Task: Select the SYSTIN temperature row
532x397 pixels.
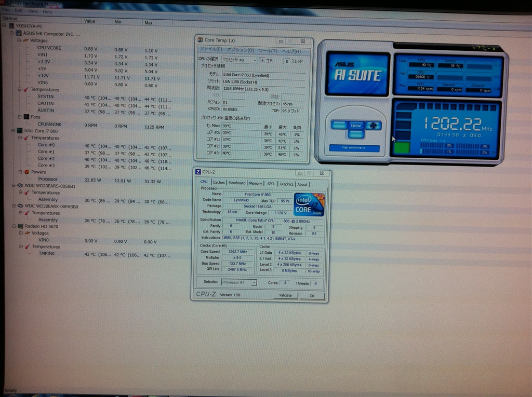Action: [x=104, y=98]
